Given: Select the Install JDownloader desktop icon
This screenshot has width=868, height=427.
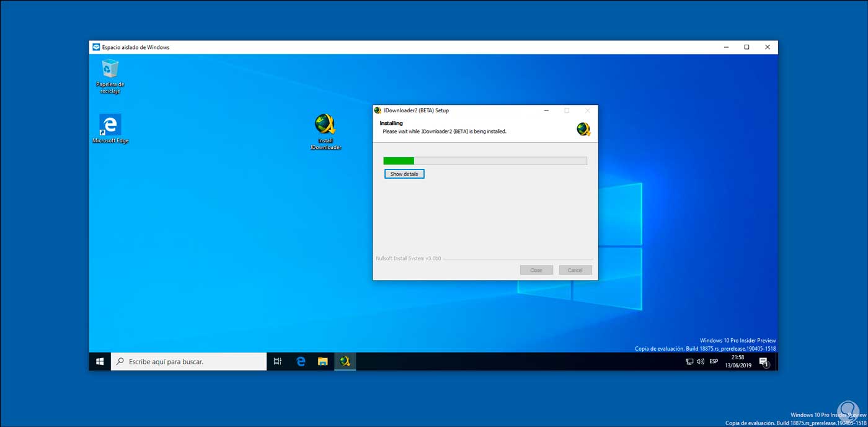Looking at the screenshot, I should coord(325,132).
